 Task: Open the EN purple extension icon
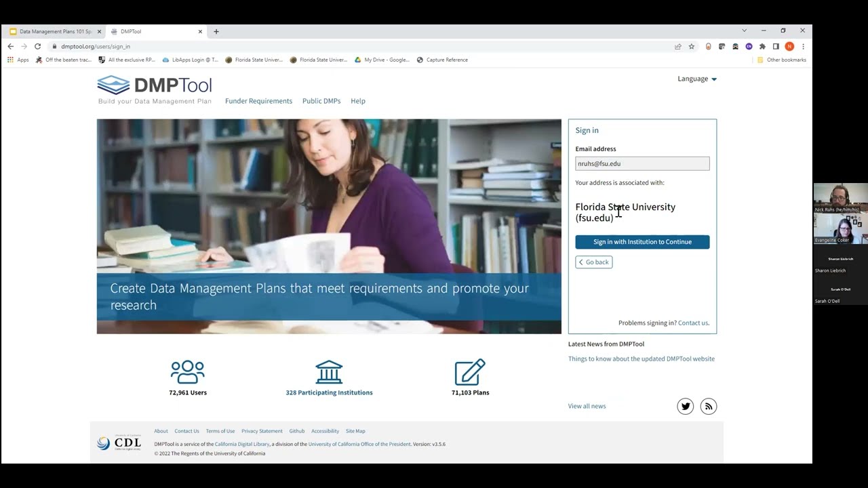749,47
